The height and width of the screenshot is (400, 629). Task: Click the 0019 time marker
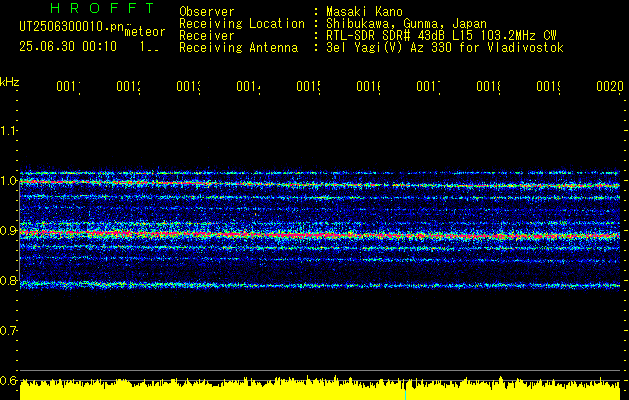[549, 86]
